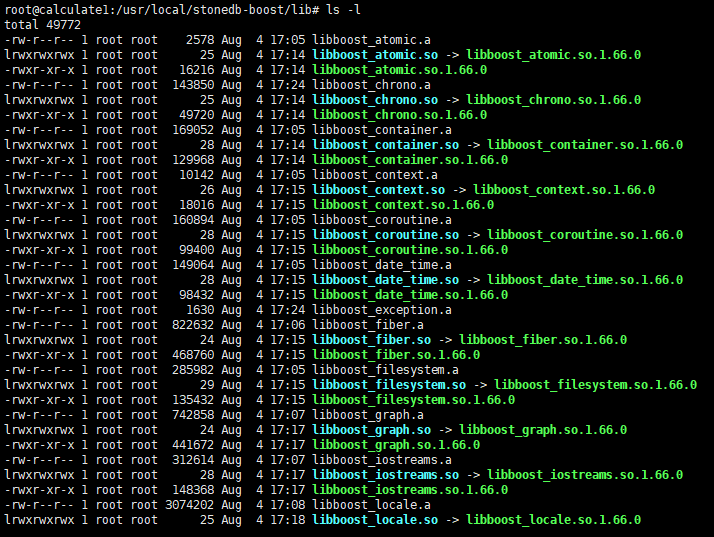
Task: Click the 'total 49772' line
Action: (x=42, y=25)
